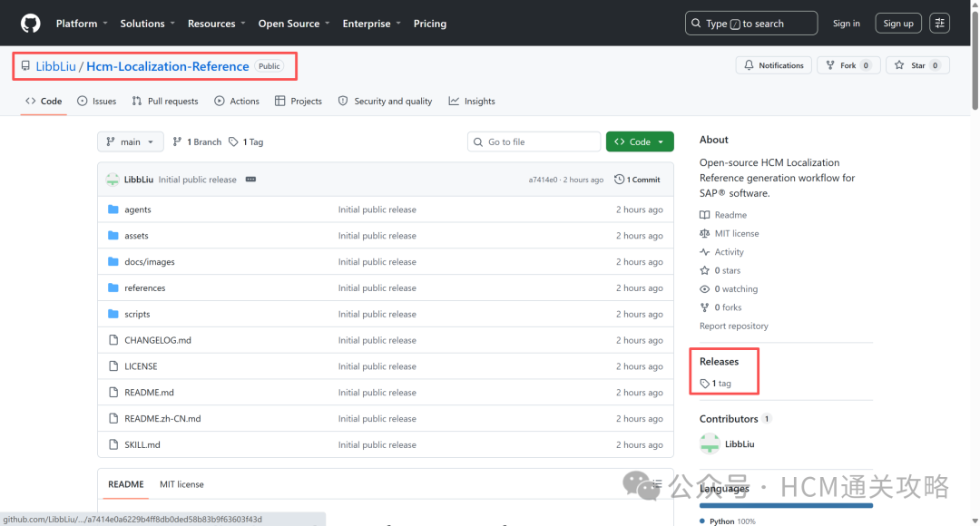Open the MIT license link in About

click(730, 234)
